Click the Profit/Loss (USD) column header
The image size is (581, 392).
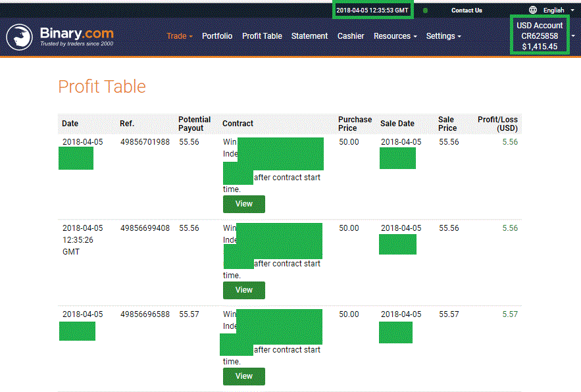(497, 124)
